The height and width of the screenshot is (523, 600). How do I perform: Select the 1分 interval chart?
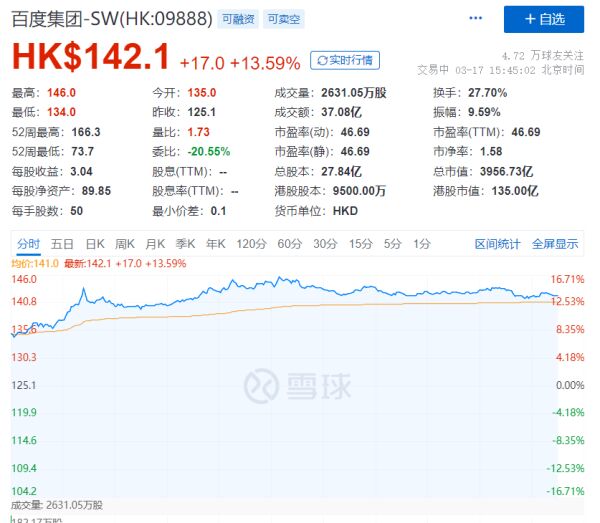[x=422, y=243]
